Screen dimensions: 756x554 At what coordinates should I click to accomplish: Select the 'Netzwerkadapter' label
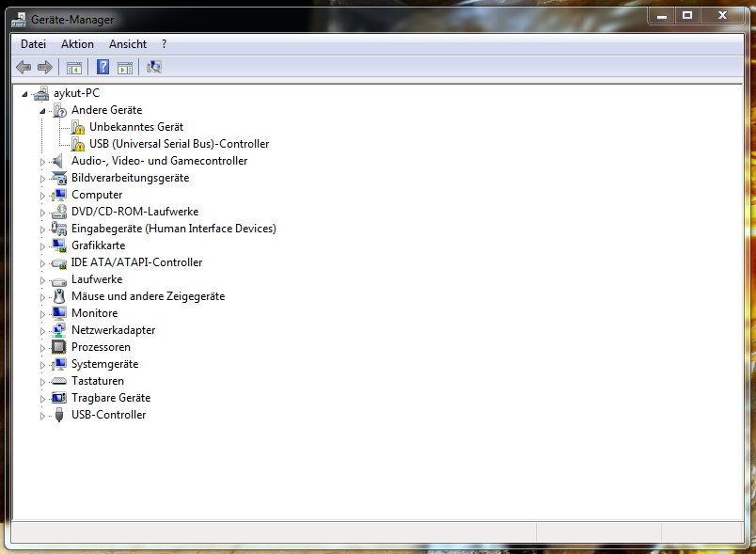(113, 330)
